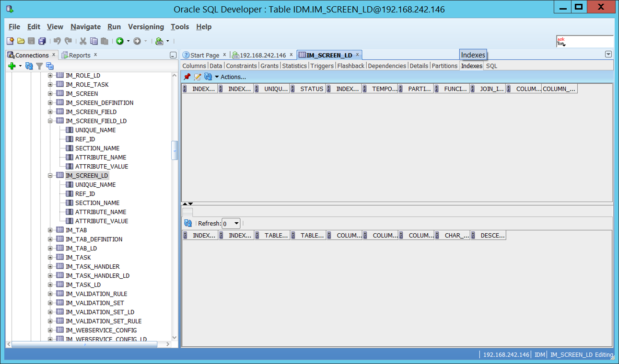Open the New Connection dropdown arrow
619x364 pixels.
(x=20, y=66)
